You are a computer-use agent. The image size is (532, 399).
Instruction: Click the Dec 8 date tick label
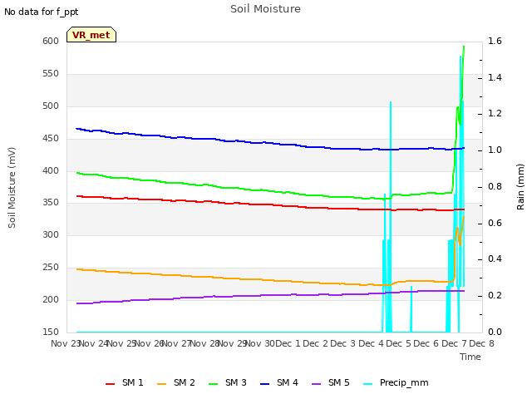pyautogui.click(x=482, y=343)
